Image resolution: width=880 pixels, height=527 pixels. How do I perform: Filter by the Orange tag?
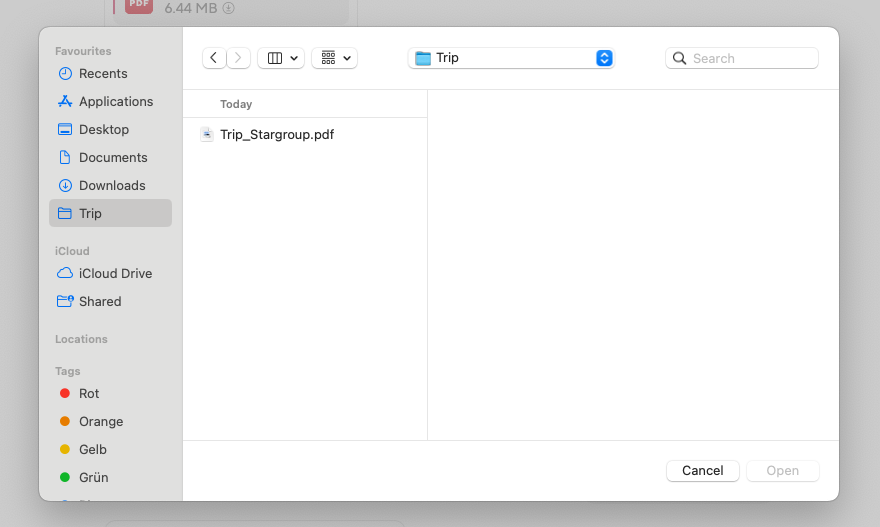[100, 421]
